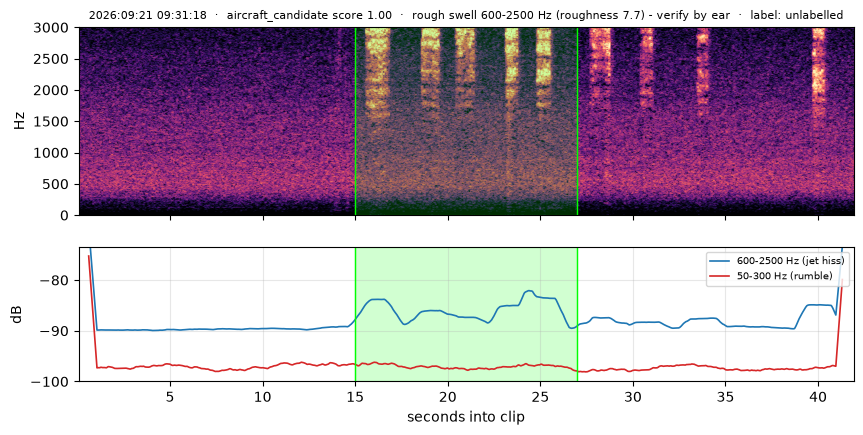Click the 15 seconds tick label
Viewport: 863px width, 435px height.
356,396
